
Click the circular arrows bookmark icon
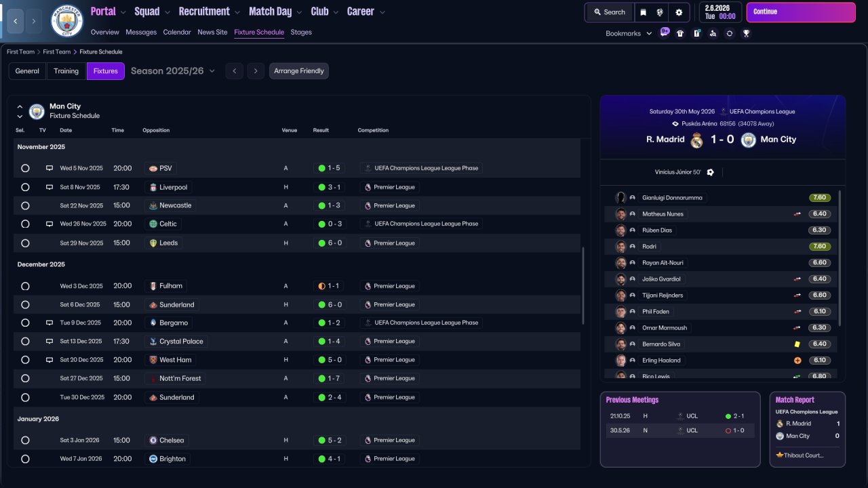(x=729, y=33)
